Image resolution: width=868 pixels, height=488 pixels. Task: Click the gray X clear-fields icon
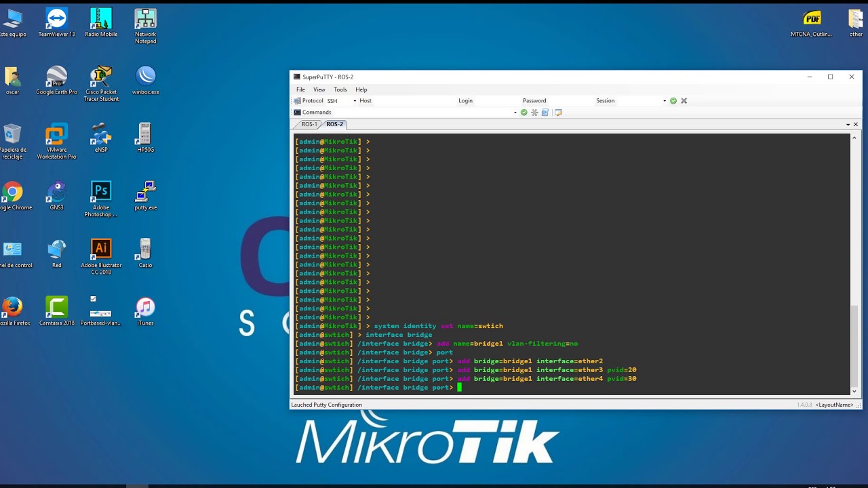(x=684, y=101)
